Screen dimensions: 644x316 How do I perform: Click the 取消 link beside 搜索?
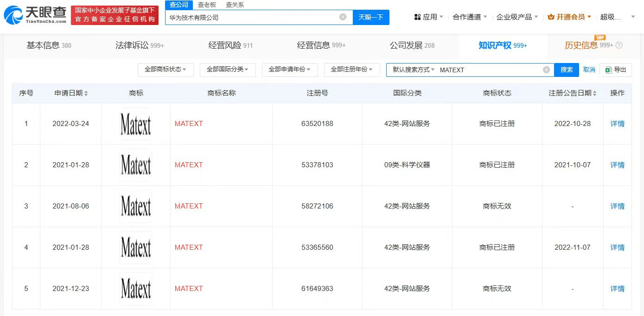(x=589, y=70)
